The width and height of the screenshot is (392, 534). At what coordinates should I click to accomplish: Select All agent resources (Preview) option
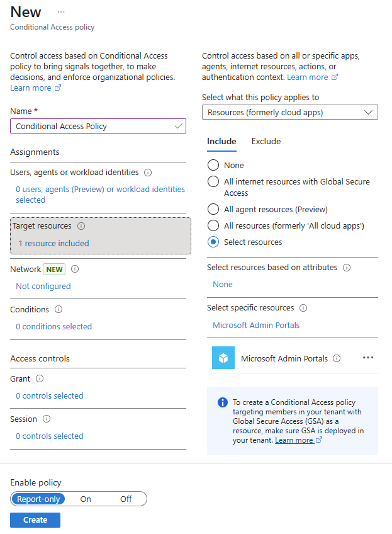pyautogui.click(x=213, y=209)
